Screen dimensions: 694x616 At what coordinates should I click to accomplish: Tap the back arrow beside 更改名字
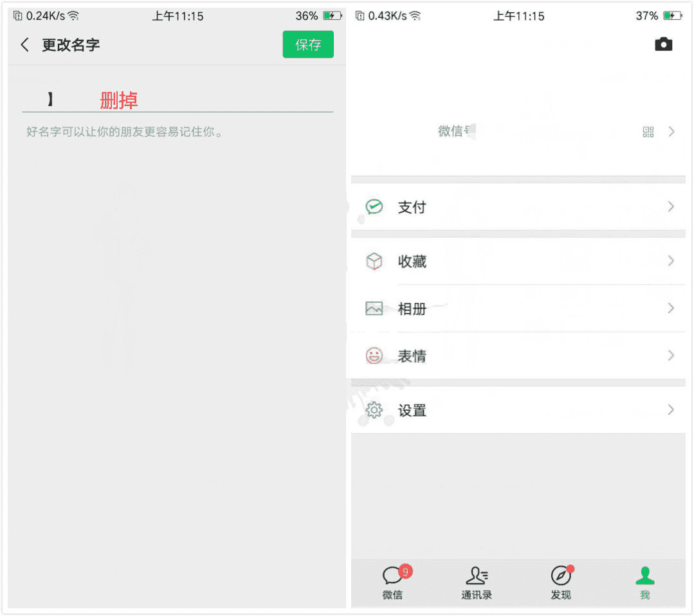click(x=25, y=45)
